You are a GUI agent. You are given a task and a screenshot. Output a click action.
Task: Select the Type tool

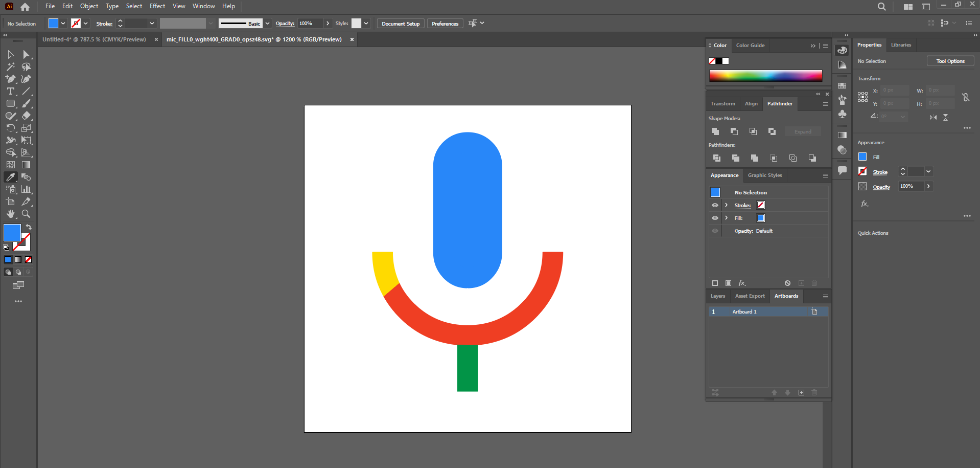pyautogui.click(x=10, y=91)
